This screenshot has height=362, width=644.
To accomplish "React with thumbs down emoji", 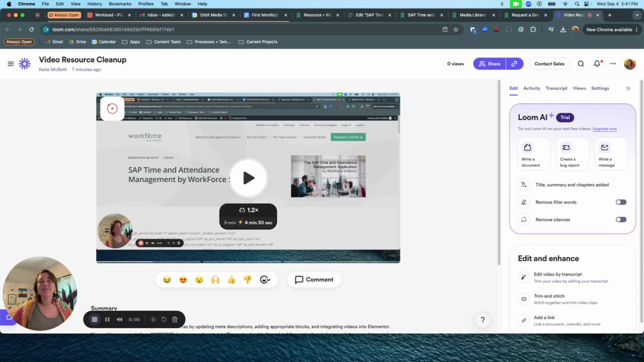I will 248,280.
